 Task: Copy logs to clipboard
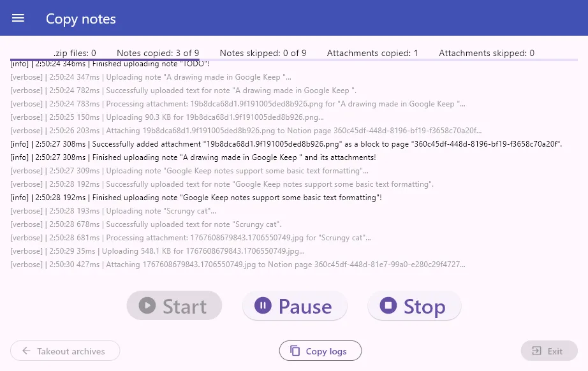point(320,351)
